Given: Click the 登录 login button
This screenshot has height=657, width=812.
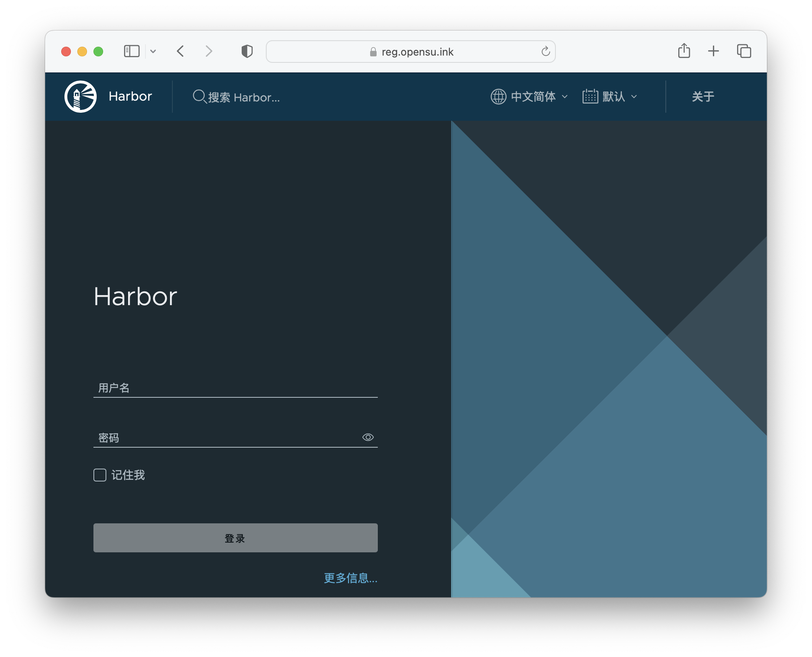Looking at the screenshot, I should click(x=235, y=538).
